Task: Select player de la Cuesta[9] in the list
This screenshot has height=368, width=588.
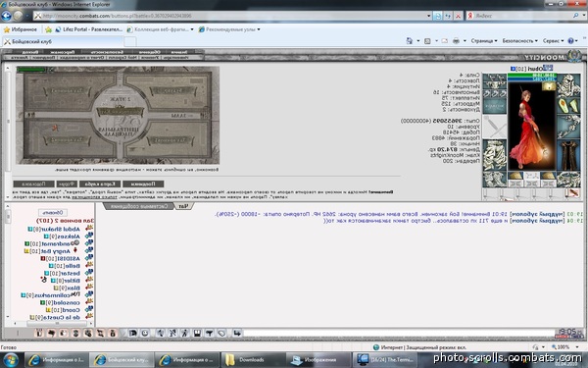Action: pos(58,317)
